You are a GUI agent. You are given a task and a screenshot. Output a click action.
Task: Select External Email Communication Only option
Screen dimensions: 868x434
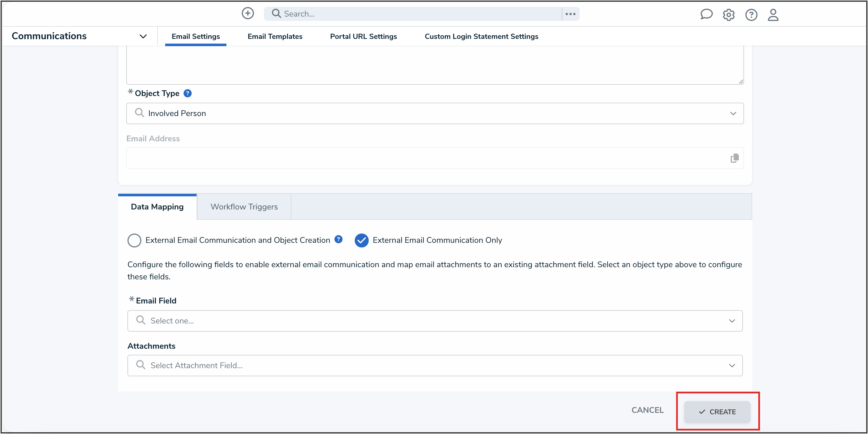(x=361, y=240)
